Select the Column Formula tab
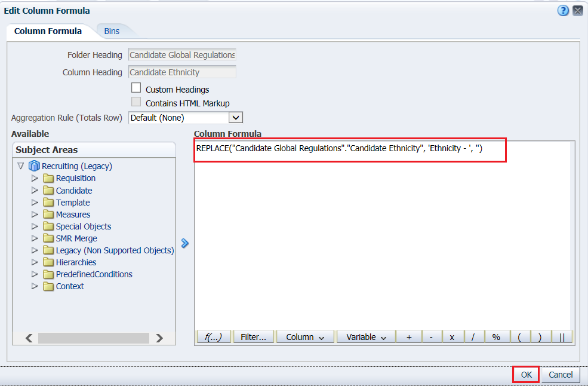This screenshot has height=386, width=588. [x=48, y=31]
